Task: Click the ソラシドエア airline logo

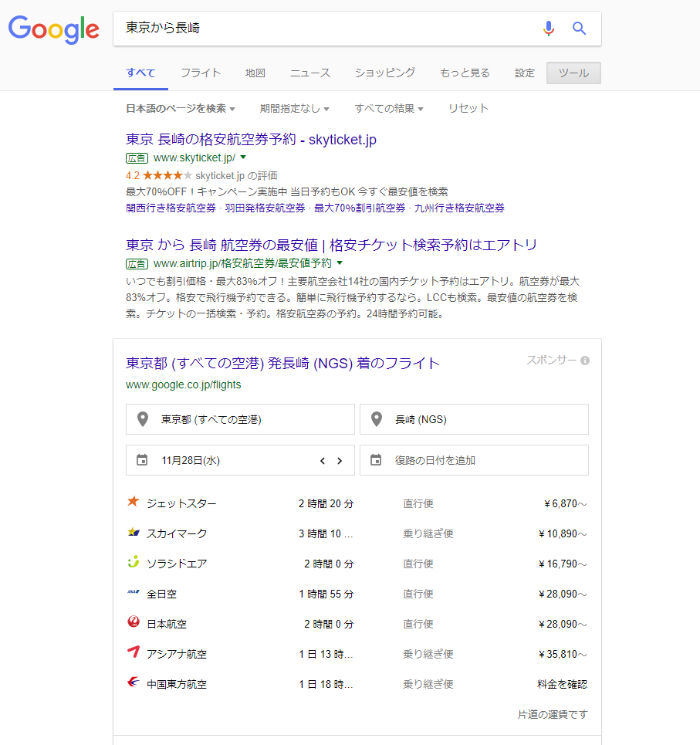Action: pyautogui.click(x=134, y=561)
